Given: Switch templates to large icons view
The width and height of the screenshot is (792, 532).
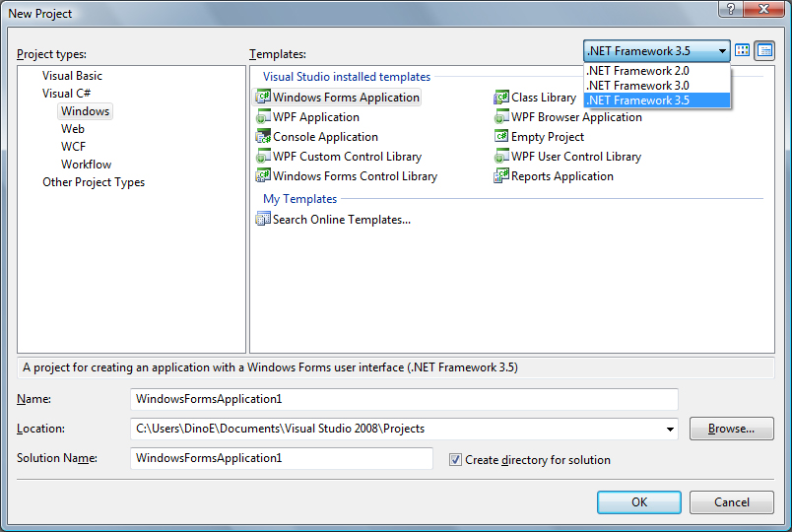Looking at the screenshot, I should click(743, 50).
